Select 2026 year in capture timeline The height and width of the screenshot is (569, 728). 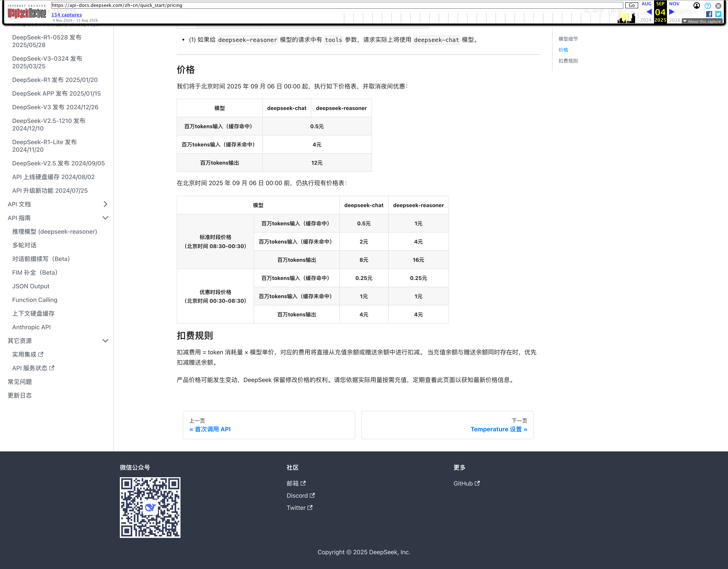(x=675, y=20)
